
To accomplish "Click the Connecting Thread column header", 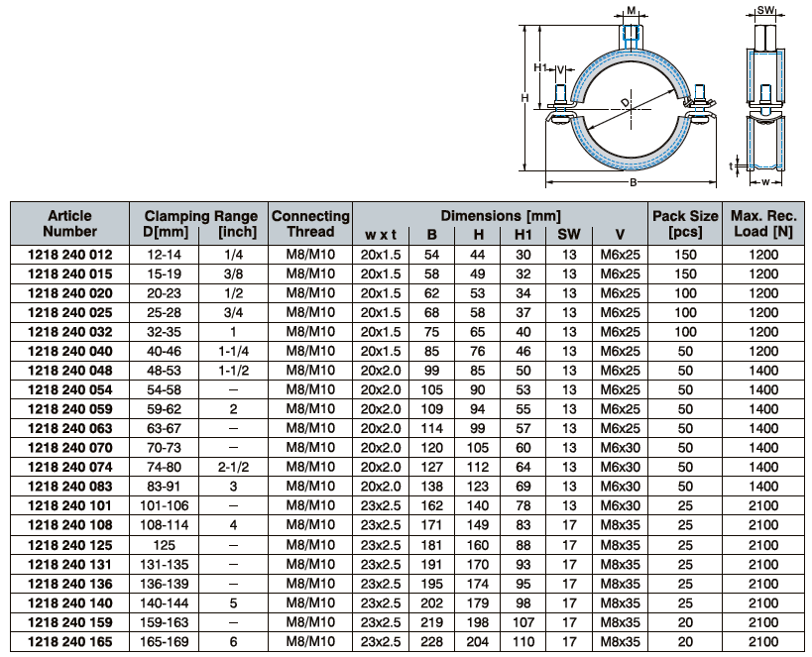I will pyautogui.click(x=310, y=223).
